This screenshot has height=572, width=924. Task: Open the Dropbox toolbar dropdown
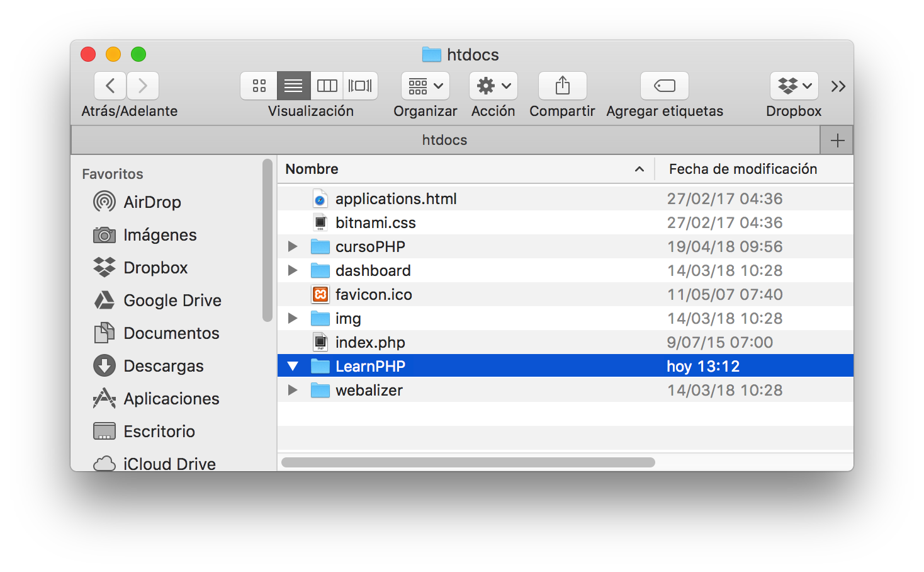click(794, 86)
